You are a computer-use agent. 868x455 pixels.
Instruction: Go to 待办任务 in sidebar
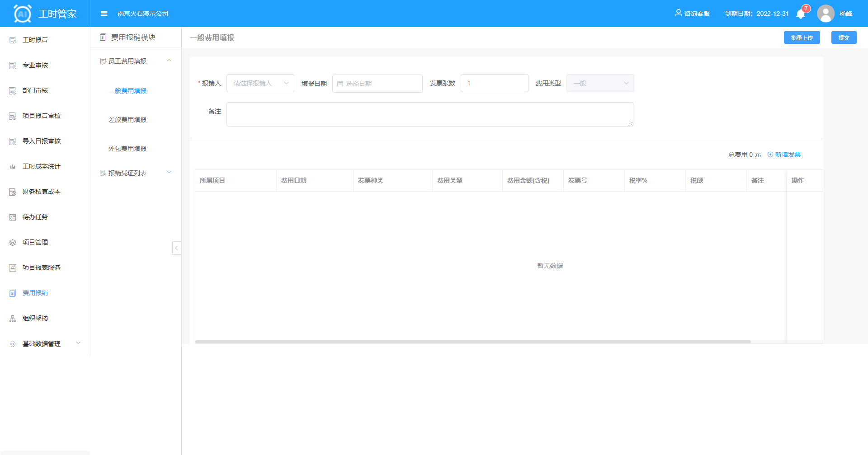35,217
